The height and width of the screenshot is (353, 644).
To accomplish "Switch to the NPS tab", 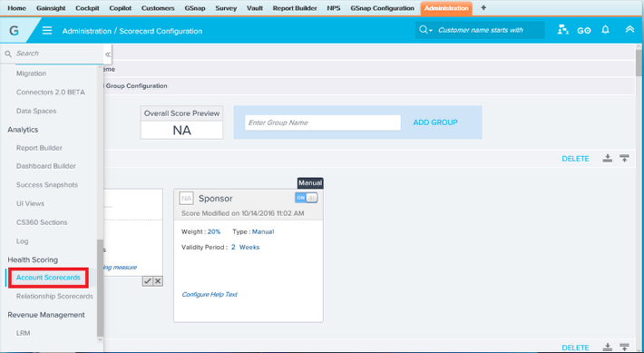I will 334,8.
